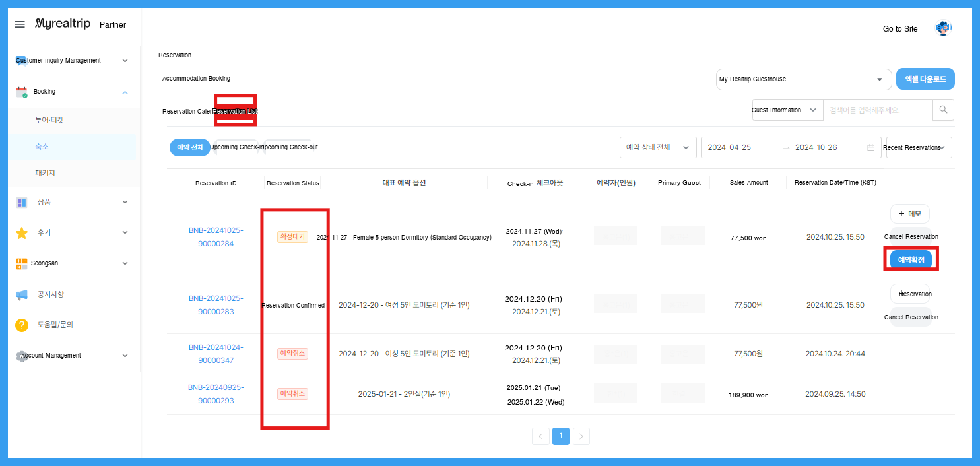Click the Myrealtrip Partner logo
Screen dimensions: 980x466
81,24
